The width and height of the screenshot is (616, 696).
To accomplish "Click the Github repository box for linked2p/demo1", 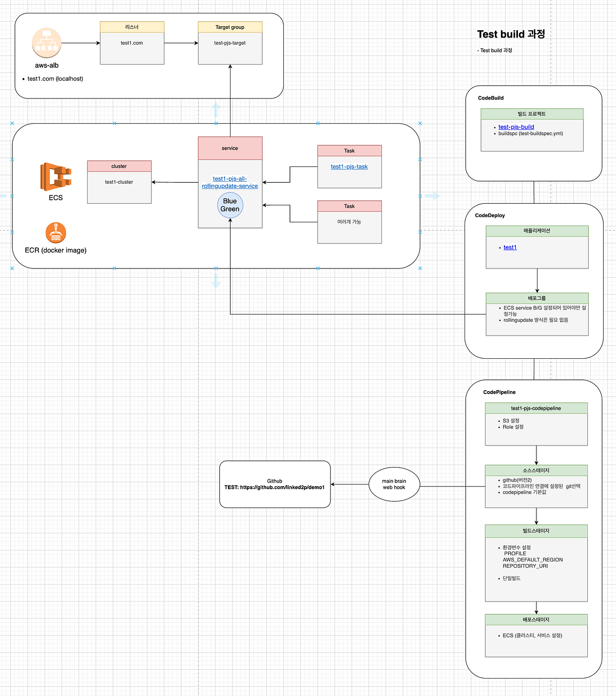I will click(275, 484).
